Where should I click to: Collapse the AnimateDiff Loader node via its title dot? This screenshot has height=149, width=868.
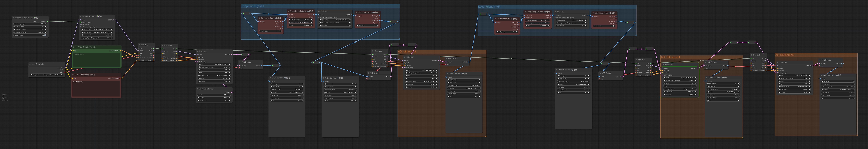pos(81,16)
